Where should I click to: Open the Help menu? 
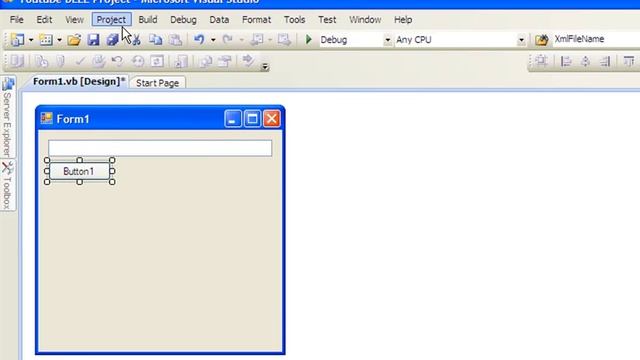coord(403,20)
